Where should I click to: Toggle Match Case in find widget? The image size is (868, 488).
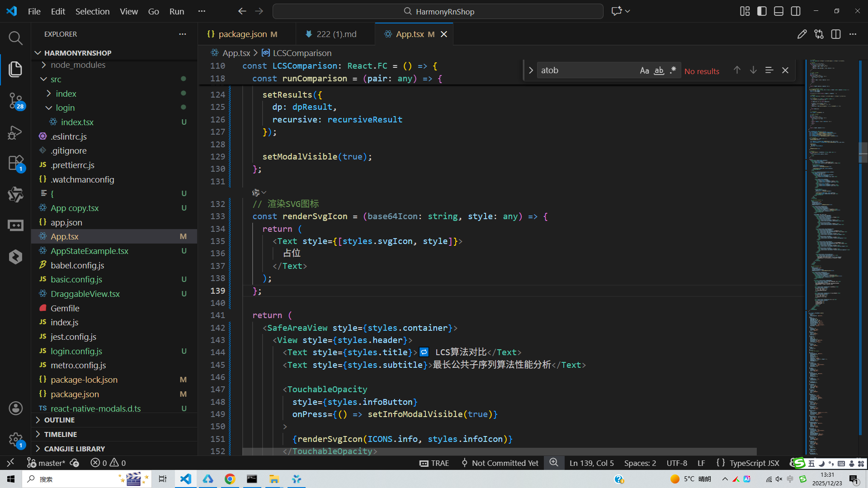click(x=644, y=70)
